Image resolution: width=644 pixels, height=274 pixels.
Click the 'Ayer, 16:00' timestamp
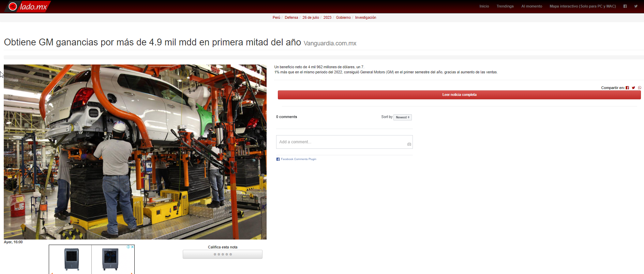coord(13,242)
